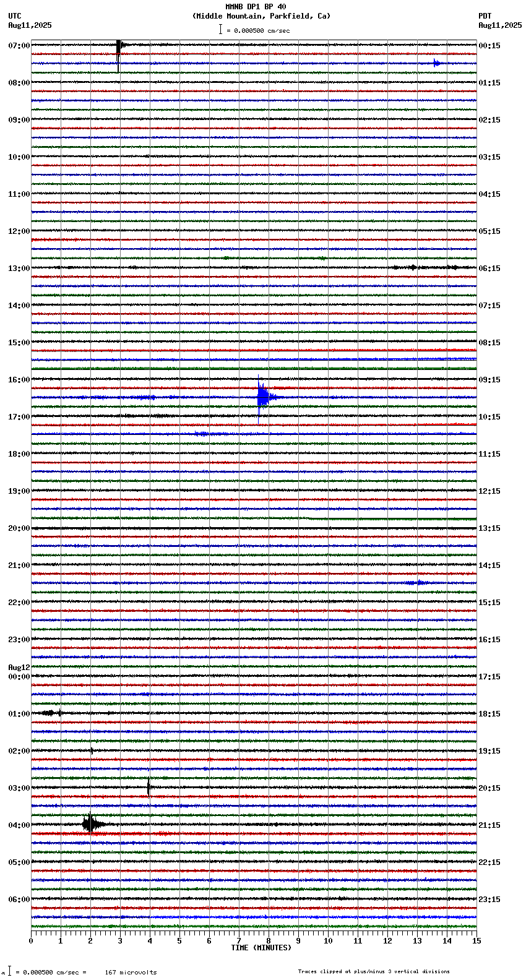Click the '09:00' UTC time label
The image size is (526, 980).
tap(19, 120)
